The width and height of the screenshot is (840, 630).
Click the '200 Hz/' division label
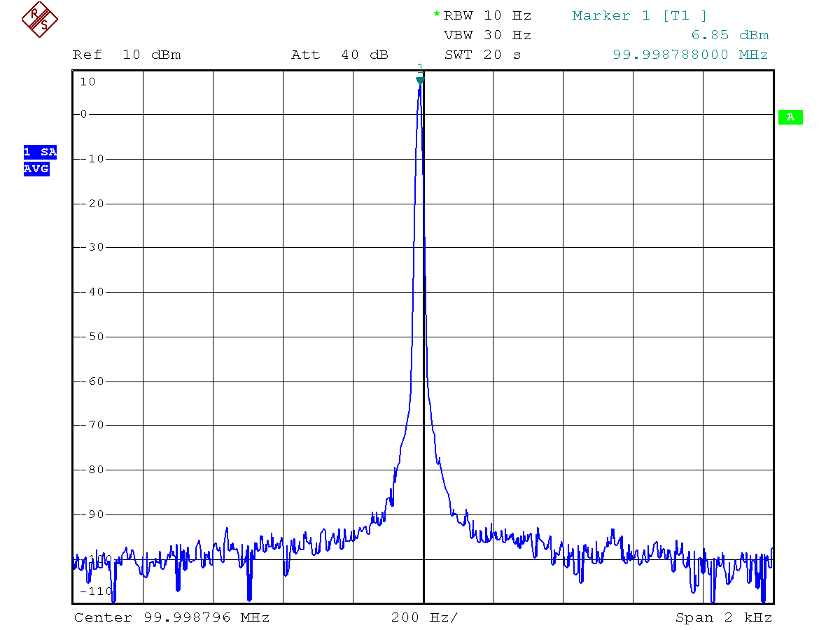pyautogui.click(x=425, y=617)
